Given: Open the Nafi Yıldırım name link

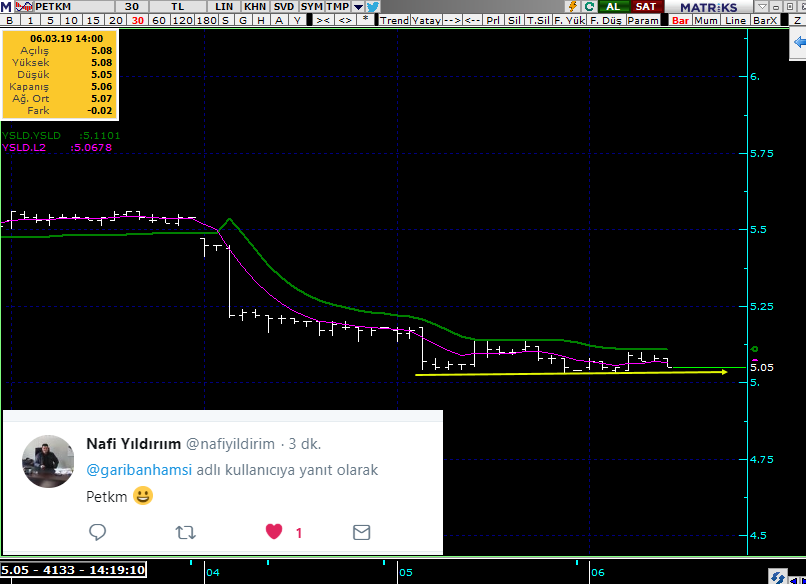Looking at the screenshot, I should (x=134, y=444).
